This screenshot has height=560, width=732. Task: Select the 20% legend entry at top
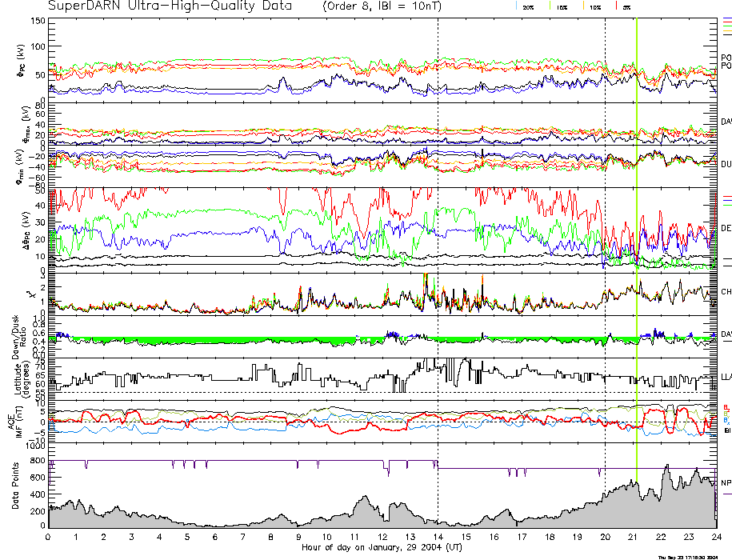tap(527, 6)
